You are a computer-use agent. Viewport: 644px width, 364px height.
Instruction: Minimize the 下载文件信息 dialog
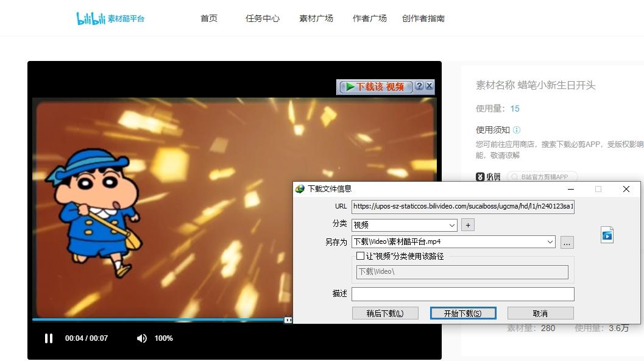coord(571,189)
